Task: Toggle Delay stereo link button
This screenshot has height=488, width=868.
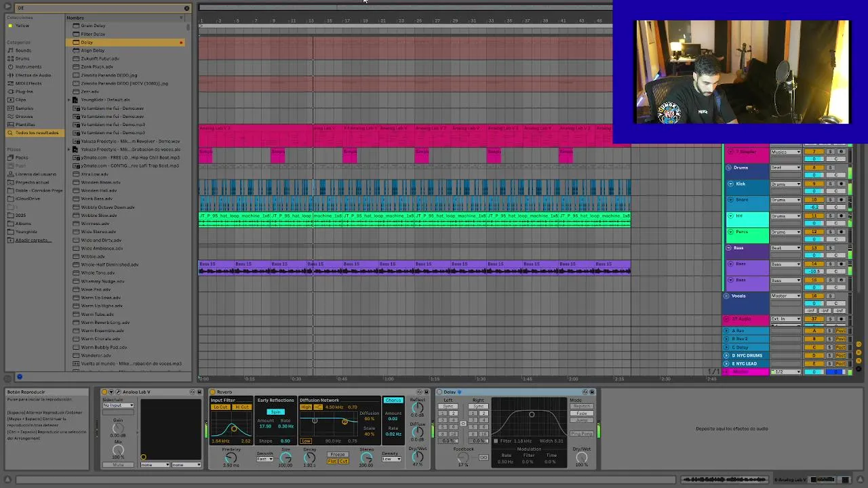Action: 463,424
